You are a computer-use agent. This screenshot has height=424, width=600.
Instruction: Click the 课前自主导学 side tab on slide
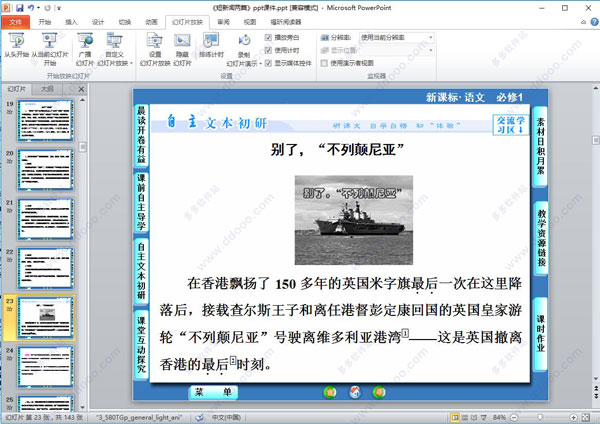(141, 202)
